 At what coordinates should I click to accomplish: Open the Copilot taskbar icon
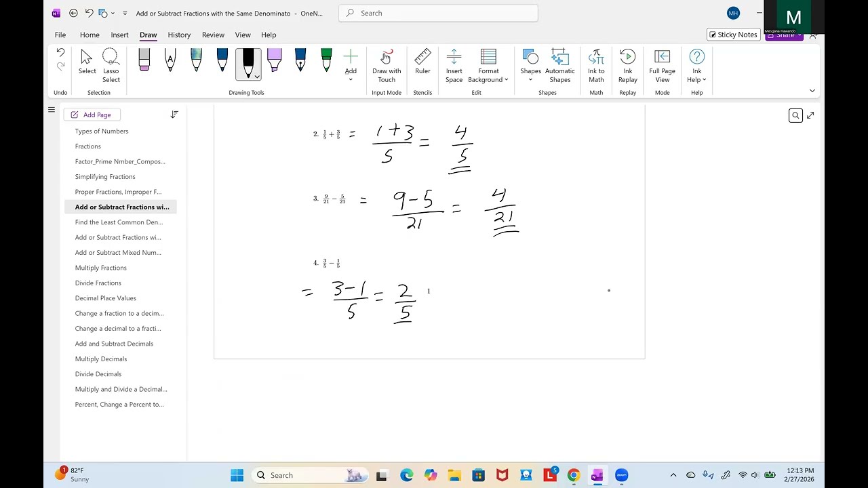coord(431,475)
